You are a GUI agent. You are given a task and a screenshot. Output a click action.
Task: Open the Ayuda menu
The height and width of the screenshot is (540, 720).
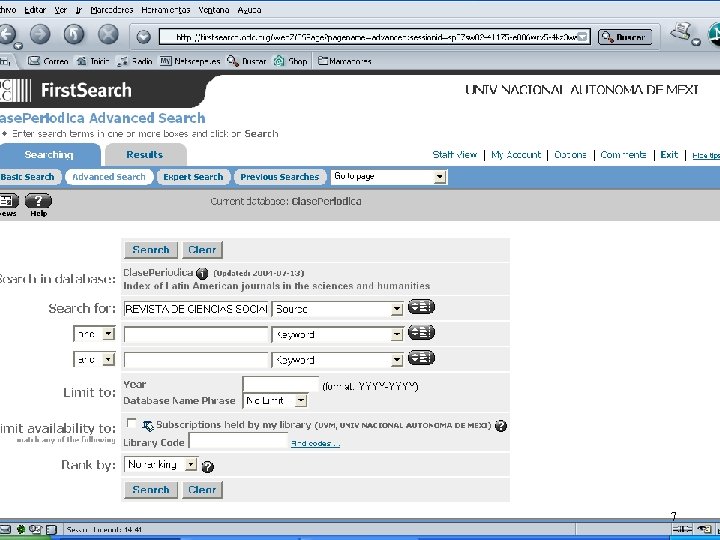[249, 10]
